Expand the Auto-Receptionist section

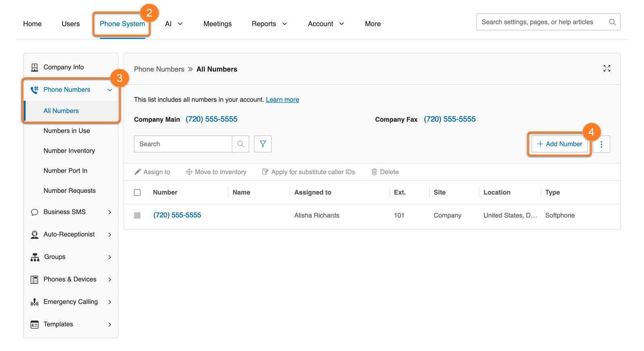pos(109,235)
